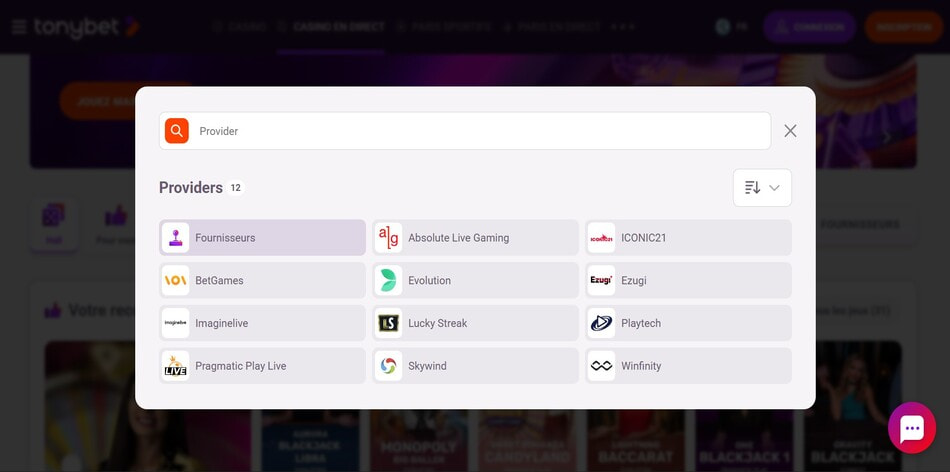Open the Lightning Baccarat game thumbnail
The width and height of the screenshot is (950, 472).
636,441
